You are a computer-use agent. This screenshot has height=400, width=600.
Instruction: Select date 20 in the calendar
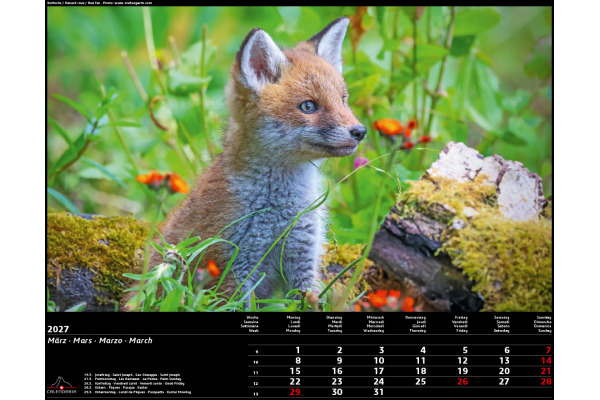pyautogui.click(x=504, y=371)
